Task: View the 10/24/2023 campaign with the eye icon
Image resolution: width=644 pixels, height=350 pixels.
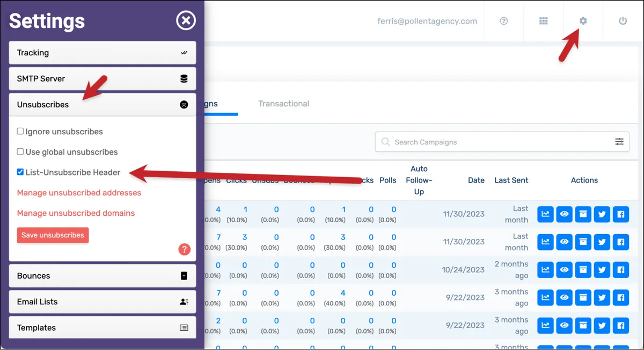Action: click(x=565, y=269)
